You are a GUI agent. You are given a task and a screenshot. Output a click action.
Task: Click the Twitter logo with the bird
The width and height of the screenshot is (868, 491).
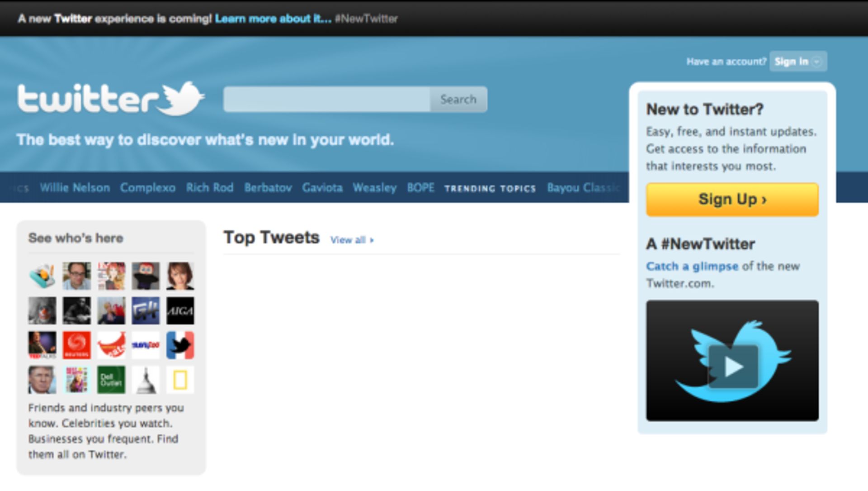click(111, 99)
